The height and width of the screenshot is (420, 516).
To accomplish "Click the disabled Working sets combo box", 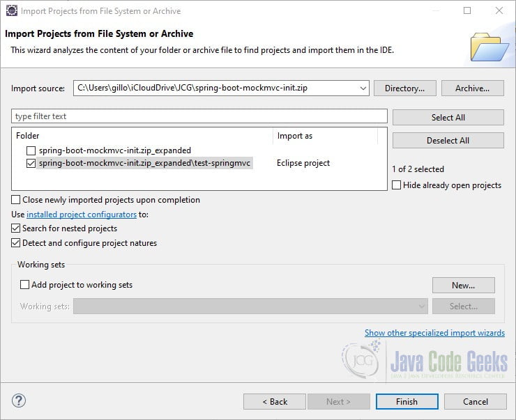I will [250, 306].
